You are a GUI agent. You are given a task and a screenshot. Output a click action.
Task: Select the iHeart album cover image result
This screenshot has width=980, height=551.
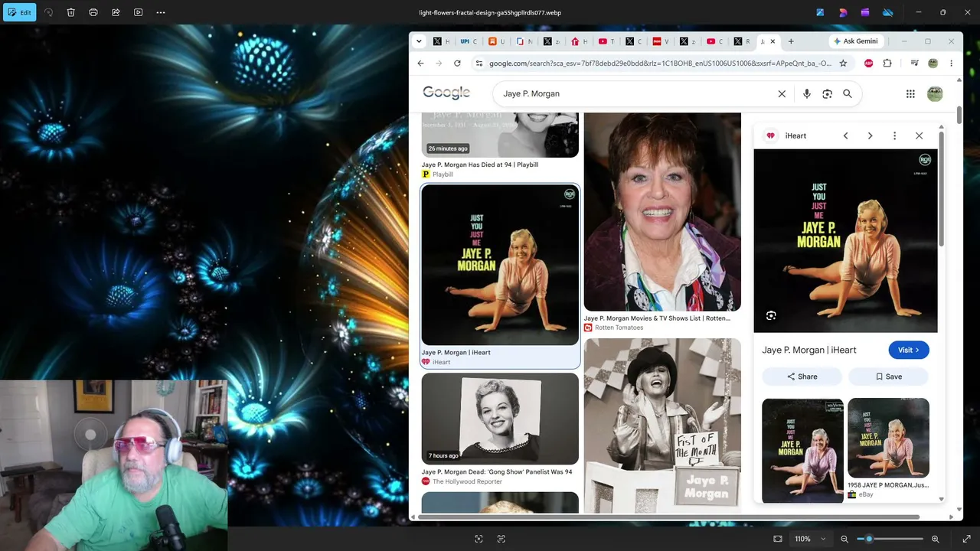pos(500,266)
